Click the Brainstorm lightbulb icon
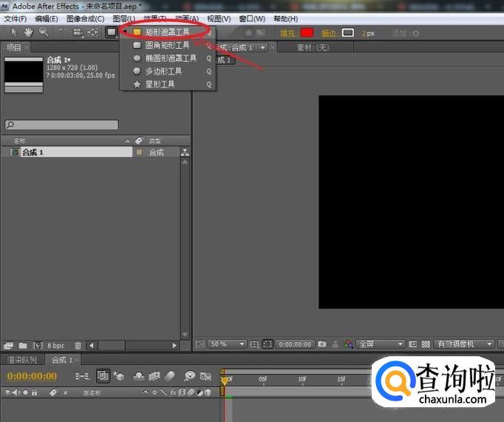The width and height of the screenshot is (504, 422). (189, 375)
